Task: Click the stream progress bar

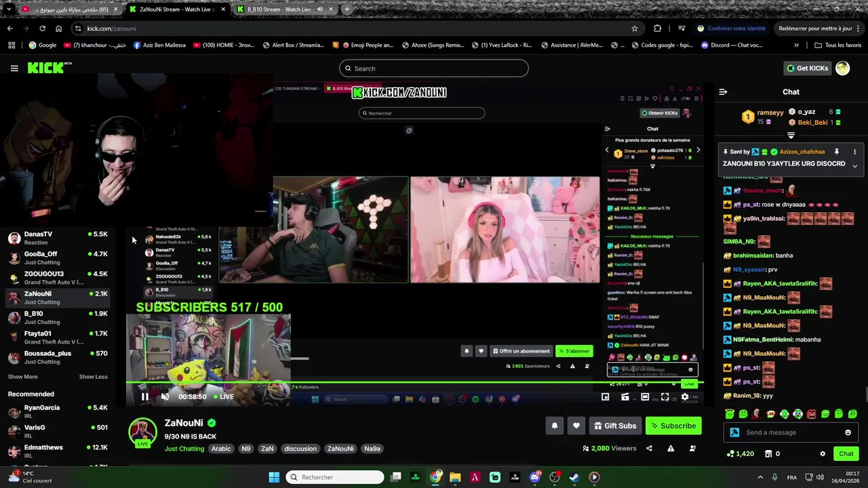Action: [x=415, y=384]
